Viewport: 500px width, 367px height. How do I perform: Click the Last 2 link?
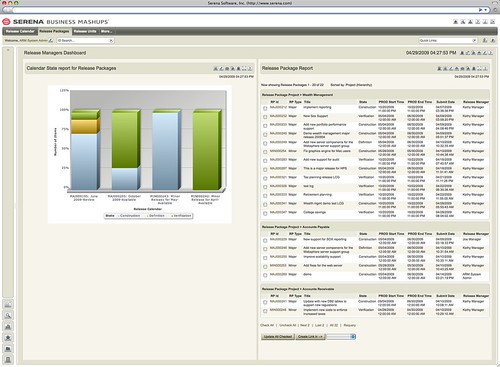319,325
